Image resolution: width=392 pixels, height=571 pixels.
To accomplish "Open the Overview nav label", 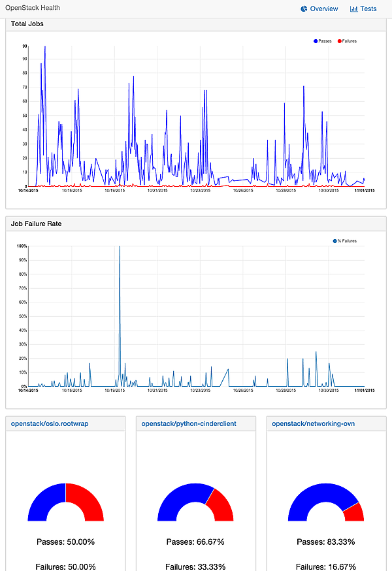I will tap(324, 8).
